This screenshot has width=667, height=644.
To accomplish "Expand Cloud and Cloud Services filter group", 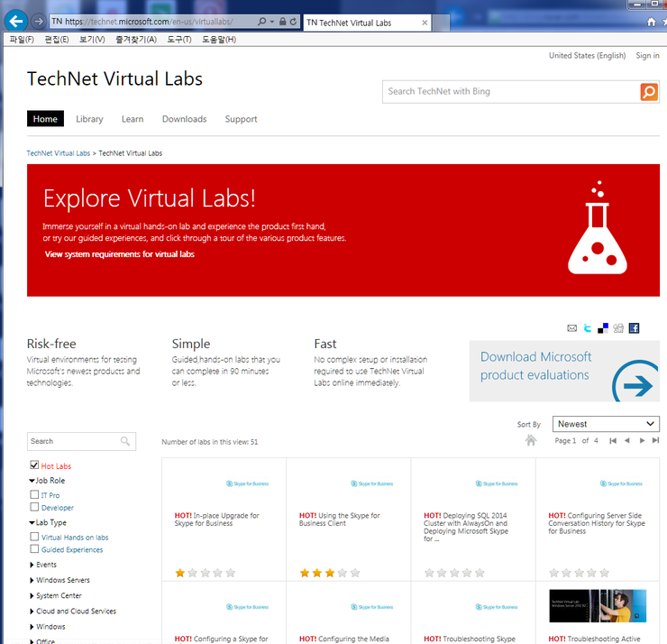I will point(32,612).
